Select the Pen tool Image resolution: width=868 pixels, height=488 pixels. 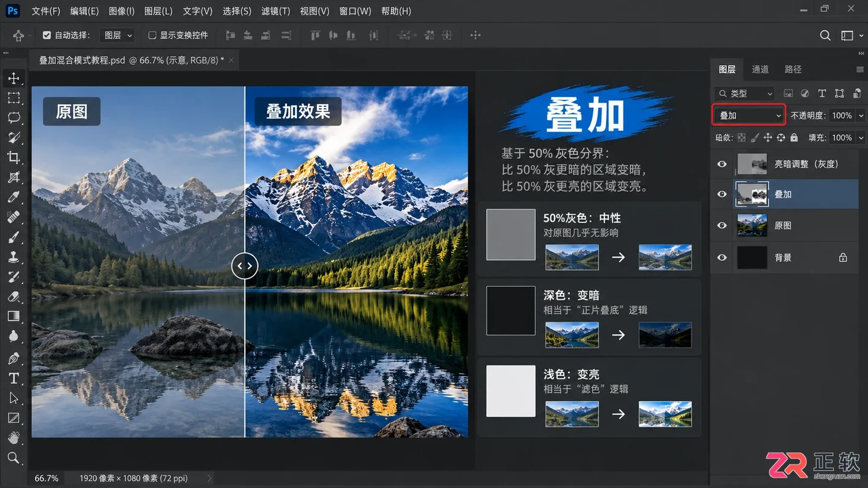(13, 358)
